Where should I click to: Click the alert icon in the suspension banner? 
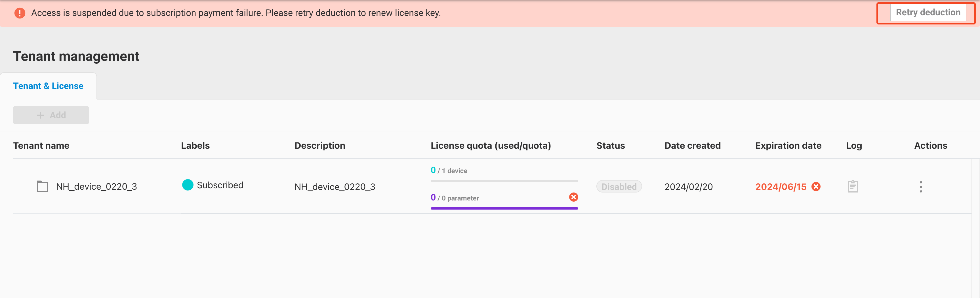coord(19,13)
